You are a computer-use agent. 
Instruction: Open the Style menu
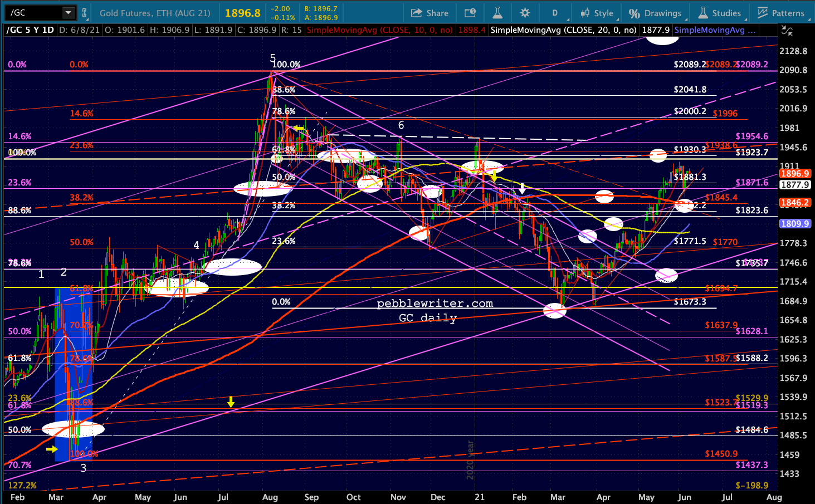coord(597,13)
